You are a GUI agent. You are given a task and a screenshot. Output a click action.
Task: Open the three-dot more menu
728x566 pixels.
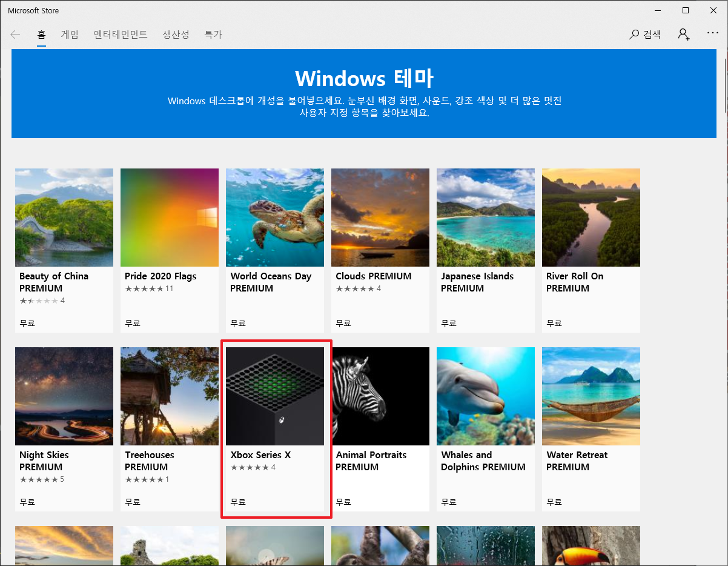[x=713, y=33]
